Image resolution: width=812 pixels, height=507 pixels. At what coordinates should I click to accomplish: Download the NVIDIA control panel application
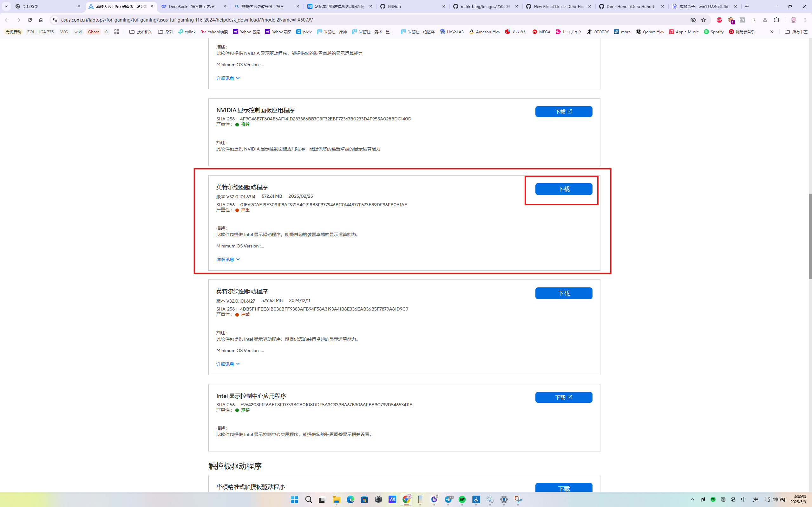(564, 112)
